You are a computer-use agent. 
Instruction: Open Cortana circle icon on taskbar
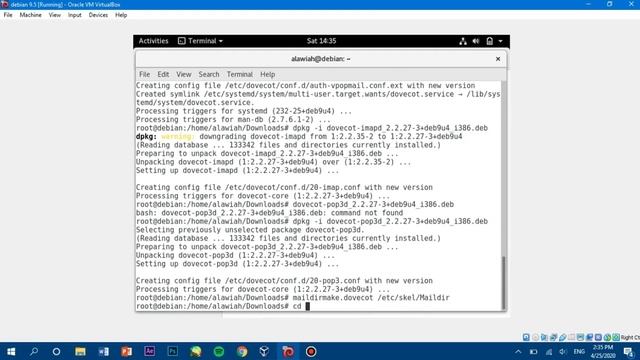click(x=56, y=351)
